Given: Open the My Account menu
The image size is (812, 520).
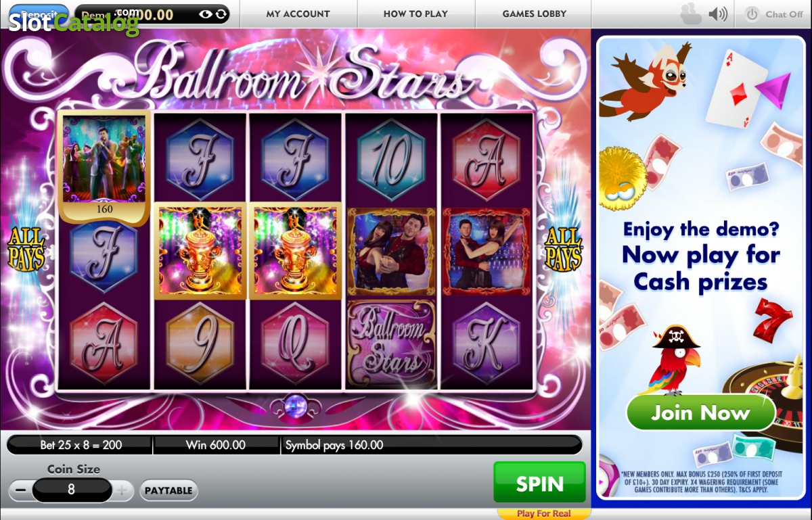Looking at the screenshot, I should click(298, 14).
